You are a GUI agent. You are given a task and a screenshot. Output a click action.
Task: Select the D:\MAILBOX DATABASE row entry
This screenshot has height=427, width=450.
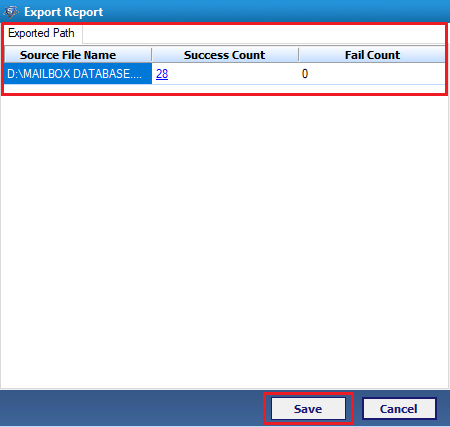[x=78, y=74]
